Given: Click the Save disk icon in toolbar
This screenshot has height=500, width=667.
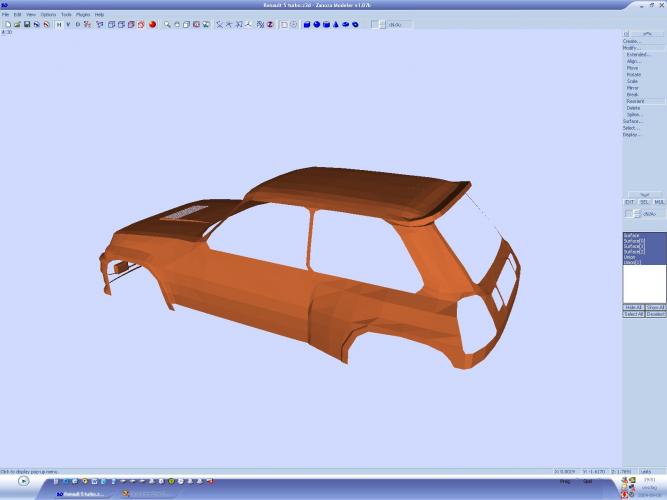Looking at the screenshot, I should click(x=26, y=24).
